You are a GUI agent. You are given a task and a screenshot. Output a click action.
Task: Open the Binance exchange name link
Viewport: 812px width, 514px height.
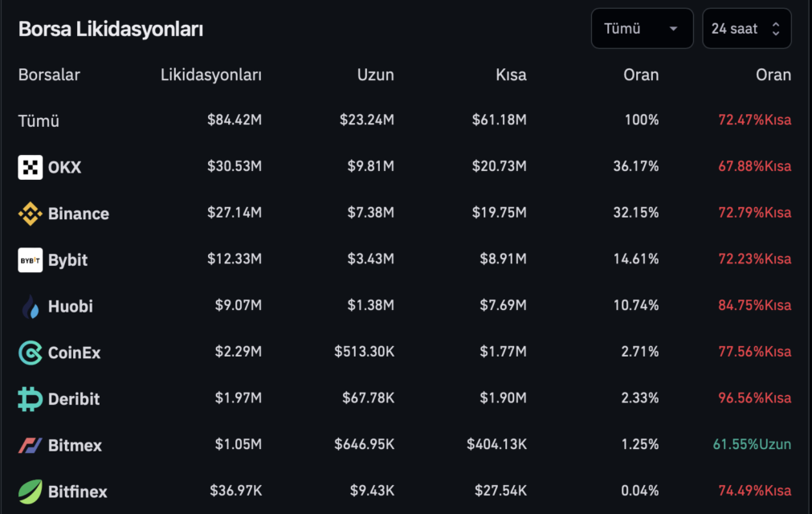pos(78,214)
